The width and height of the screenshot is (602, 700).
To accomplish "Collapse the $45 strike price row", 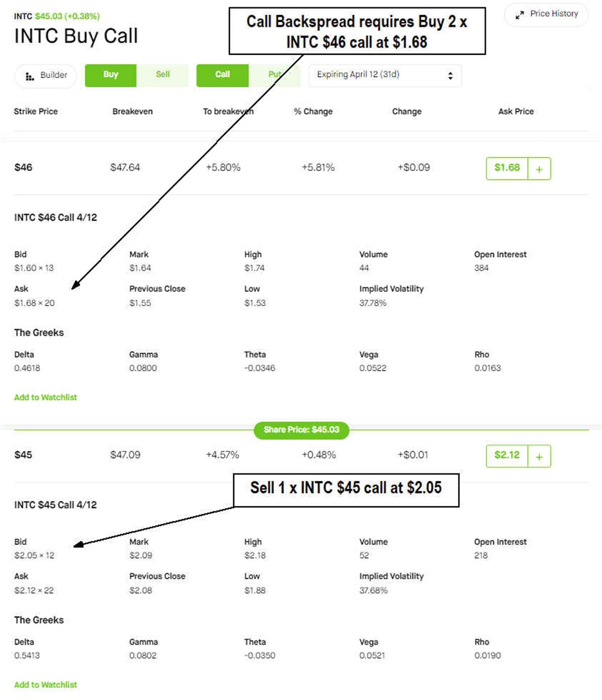I will click(x=23, y=455).
